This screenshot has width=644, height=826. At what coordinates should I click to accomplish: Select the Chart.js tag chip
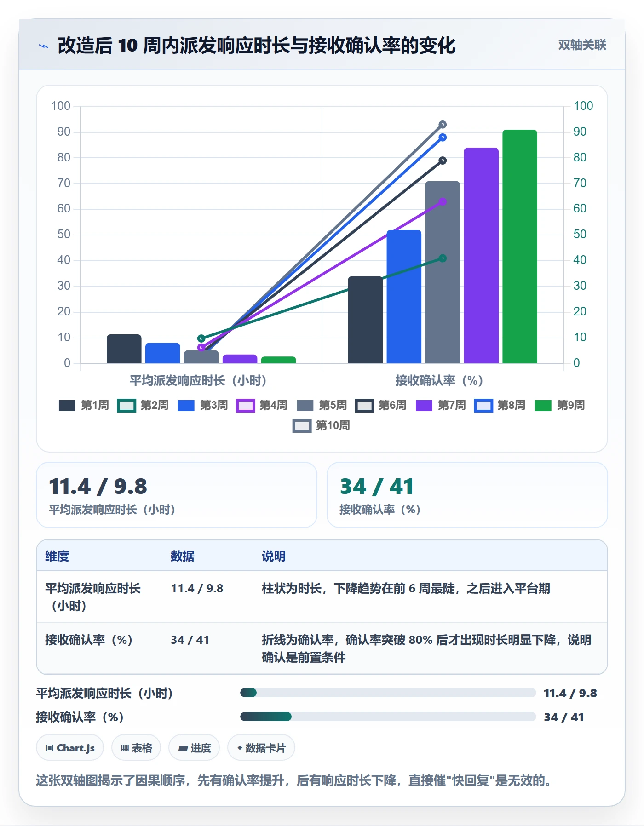70,748
